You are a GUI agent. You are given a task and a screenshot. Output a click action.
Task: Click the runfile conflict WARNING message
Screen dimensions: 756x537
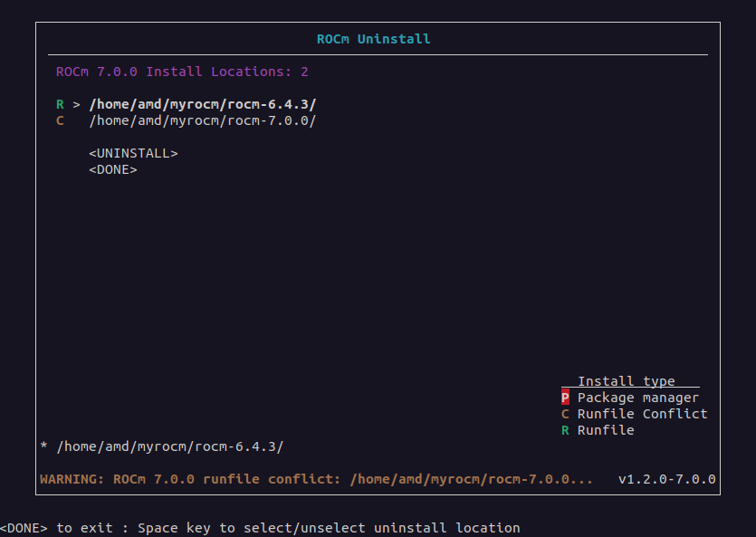316,479
